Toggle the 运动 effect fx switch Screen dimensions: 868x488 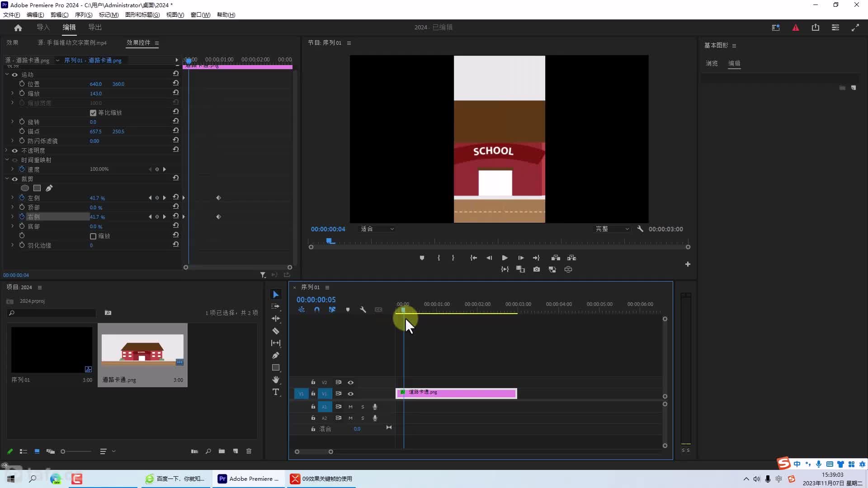click(x=14, y=75)
